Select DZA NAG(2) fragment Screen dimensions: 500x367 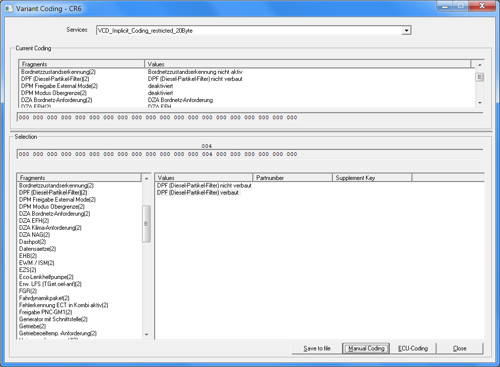coord(35,235)
